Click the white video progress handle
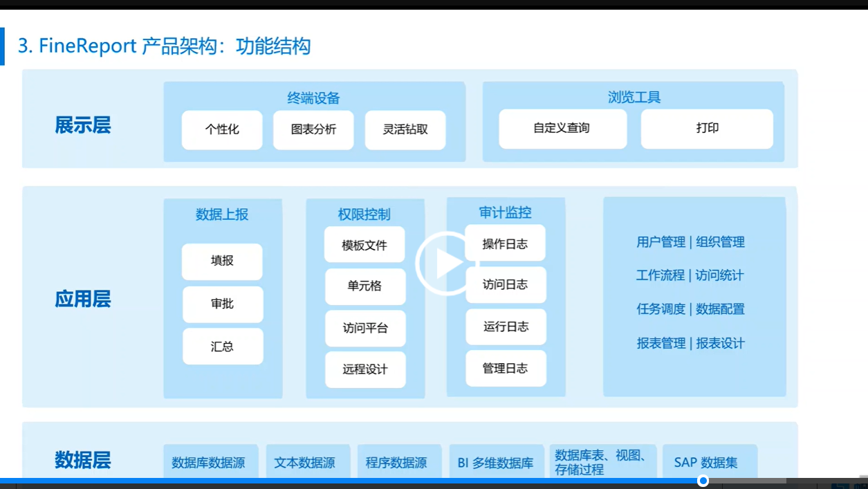 point(703,481)
